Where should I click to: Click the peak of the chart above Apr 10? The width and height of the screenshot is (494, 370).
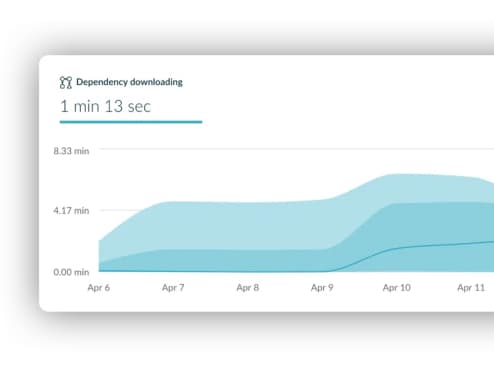coord(397,174)
